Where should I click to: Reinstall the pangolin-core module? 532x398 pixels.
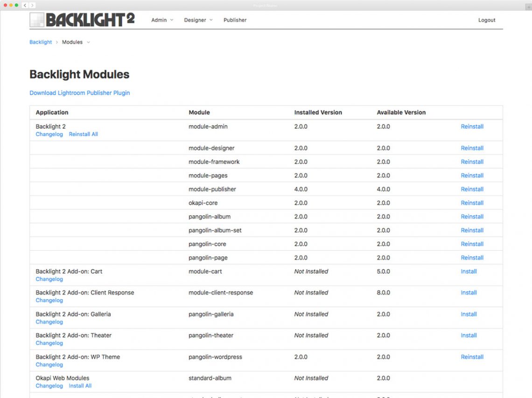(472, 244)
